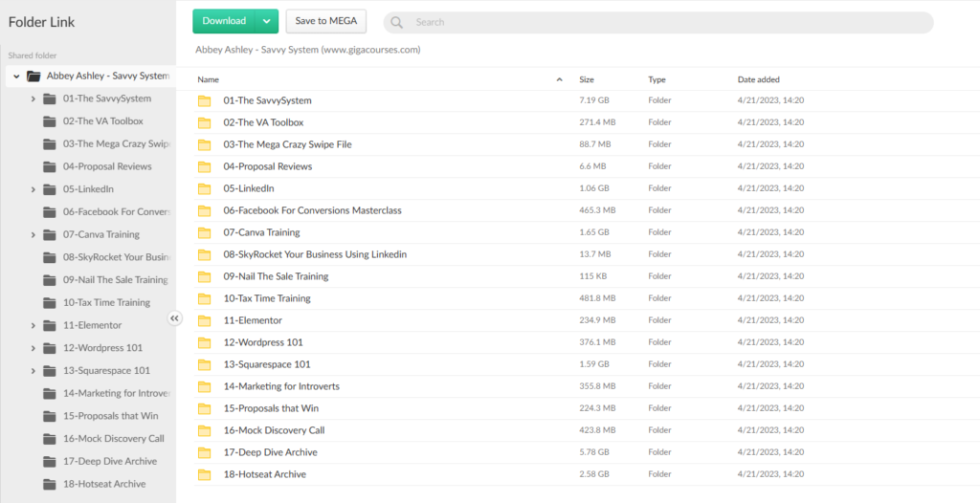Expand 07-Canva Training tree node
The width and height of the screenshot is (980, 503).
pos(33,234)
